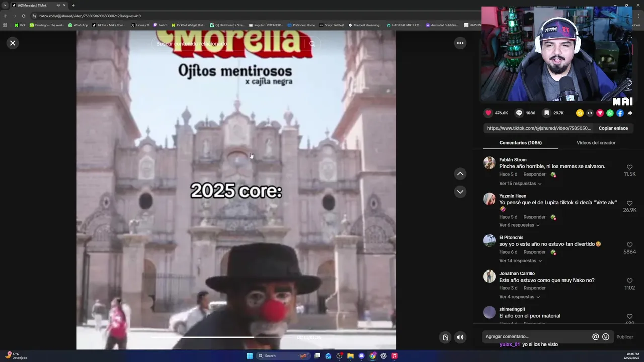Click Jonathan Carrillo's avatar
The image size is (644, 362).
point(489,276)
